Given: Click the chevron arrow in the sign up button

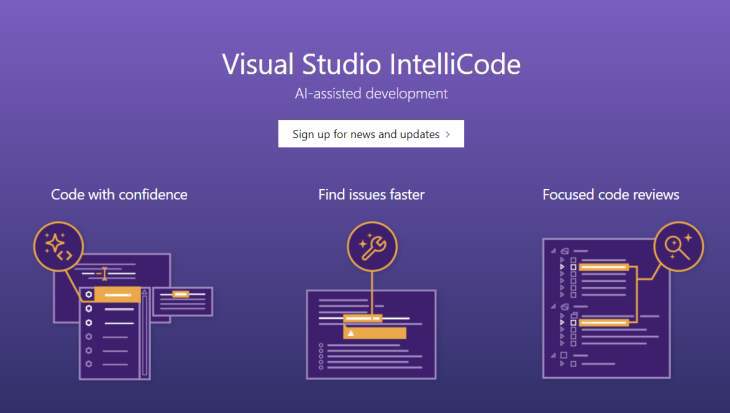Looking at the screenshot, I should 448,134.
